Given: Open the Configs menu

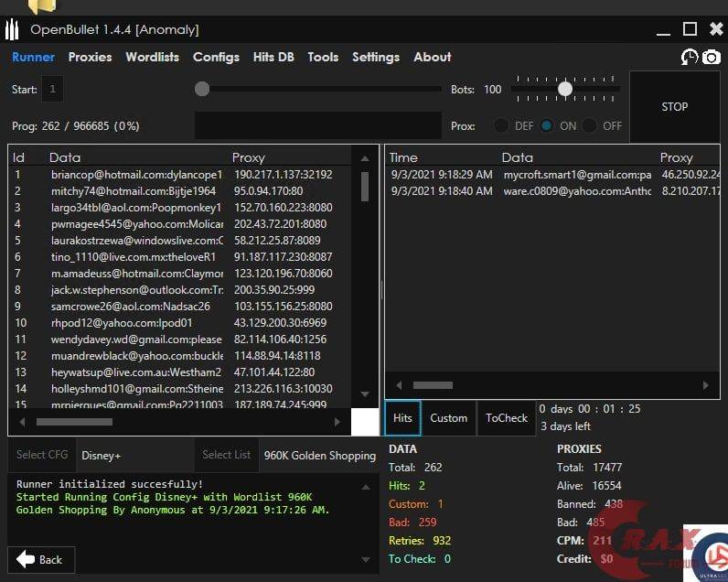Looking at the screenshot, I should (217, 57).
